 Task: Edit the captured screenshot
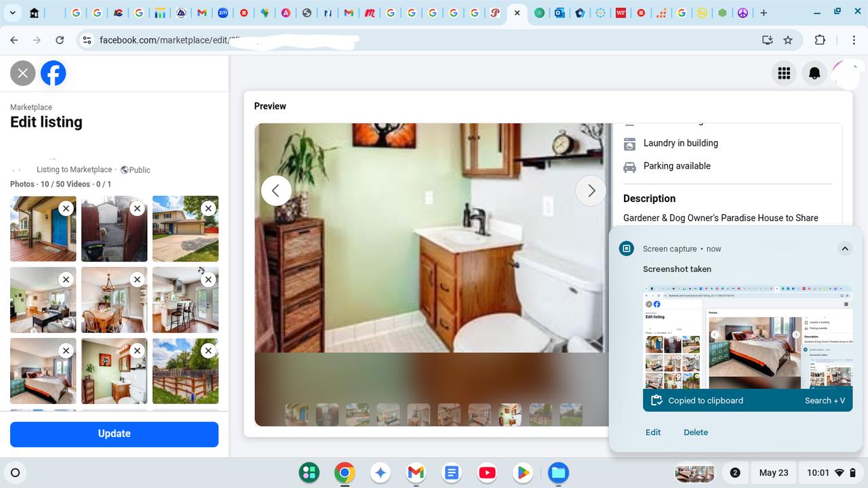652,432
